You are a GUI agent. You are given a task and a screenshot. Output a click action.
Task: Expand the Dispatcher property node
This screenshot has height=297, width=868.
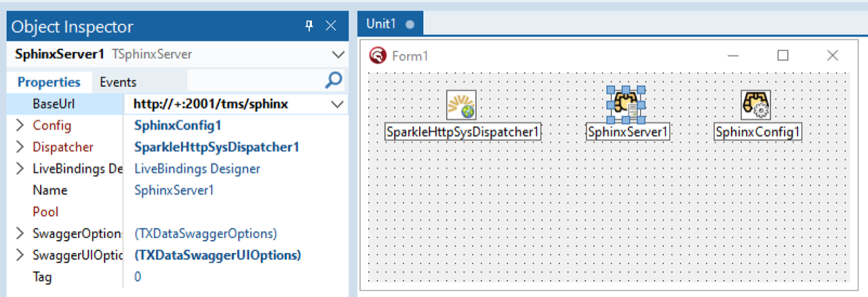19,147
